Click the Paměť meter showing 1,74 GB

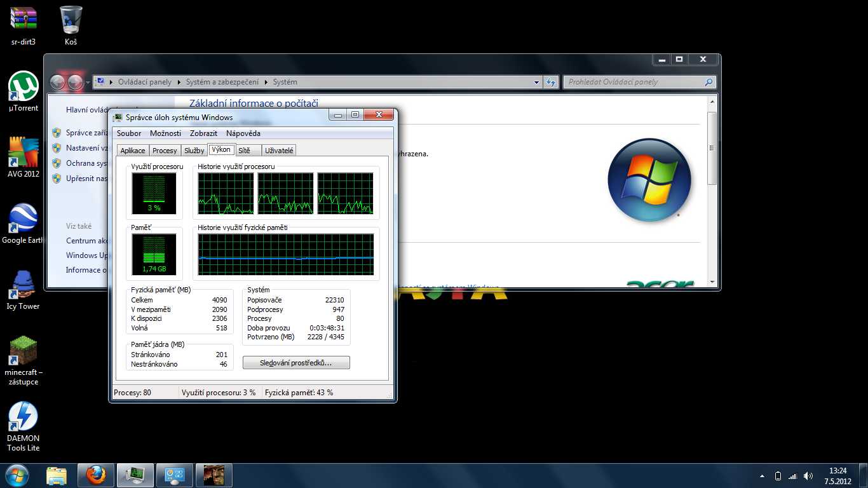[154, 254]
